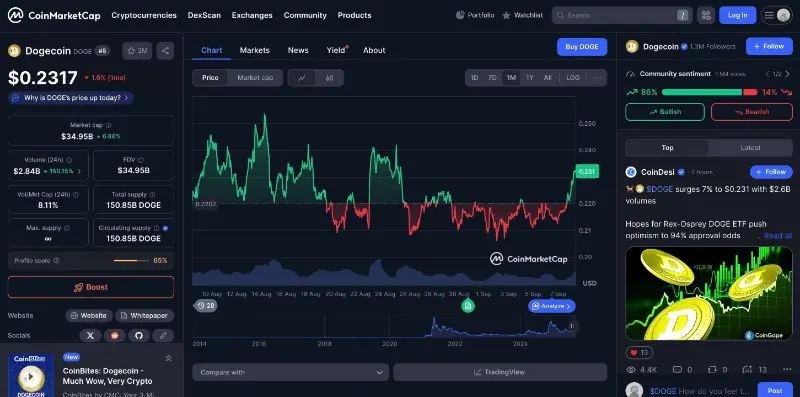Screen dimensions: 800x397
Task: Focus the Search input field
Action: [622, 15]
